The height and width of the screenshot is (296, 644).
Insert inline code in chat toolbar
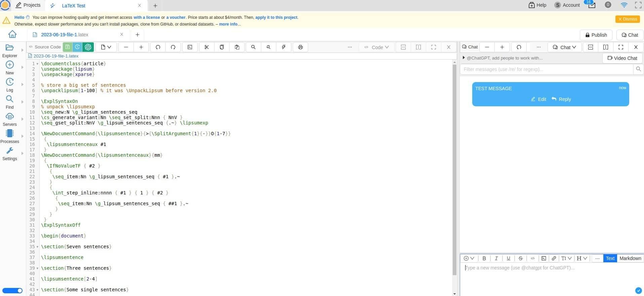532,258
